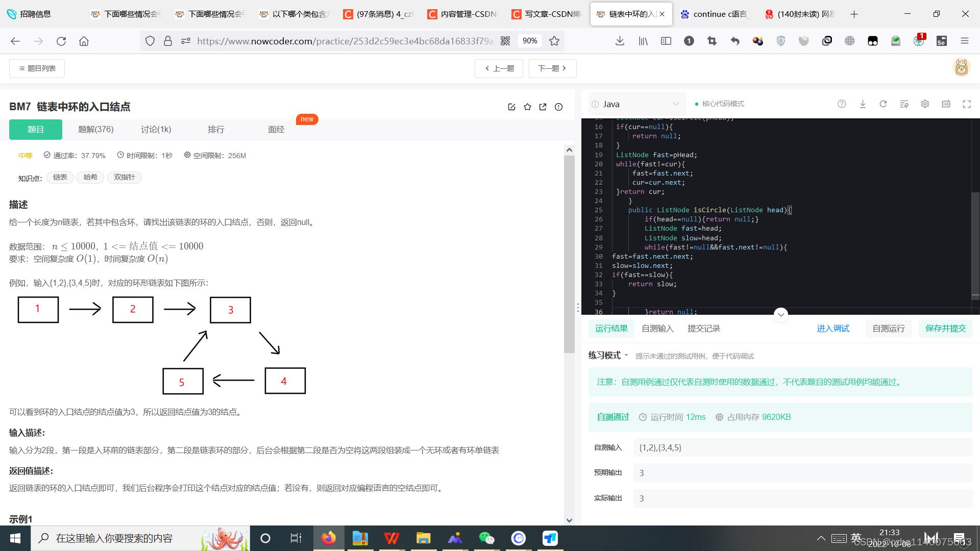Viewport: 980px width, 551px height.
Task: Bookmark this page with the star icon
Action: click(x=554, y=41)
